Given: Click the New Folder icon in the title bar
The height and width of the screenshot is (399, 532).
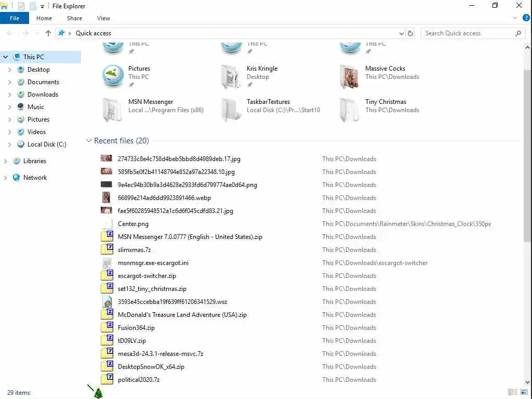Looking at the screenshot, I should coord(33,6).
